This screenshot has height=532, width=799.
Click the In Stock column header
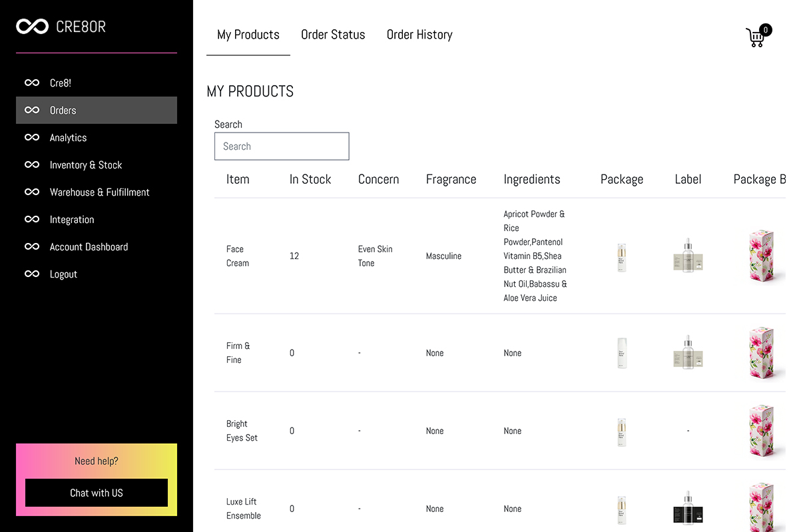coord(310,179)
